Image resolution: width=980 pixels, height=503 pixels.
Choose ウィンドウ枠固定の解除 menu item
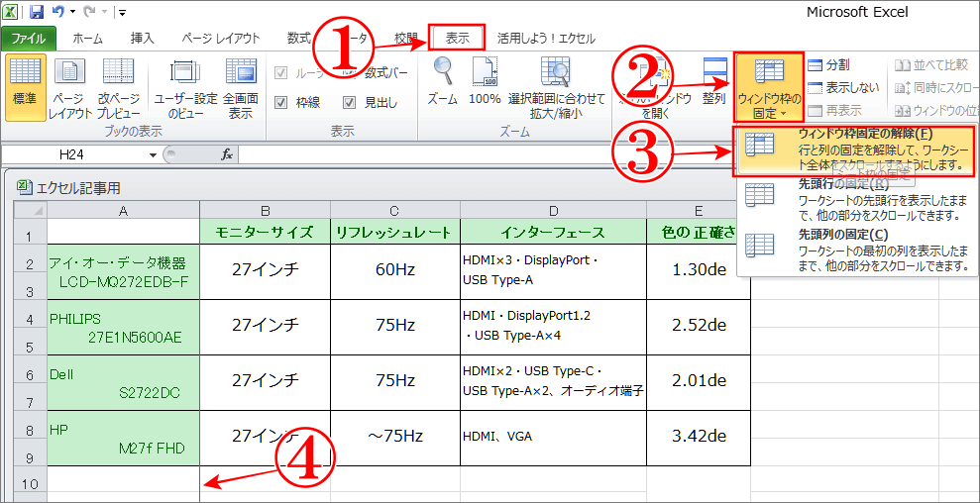pos(855,150)
